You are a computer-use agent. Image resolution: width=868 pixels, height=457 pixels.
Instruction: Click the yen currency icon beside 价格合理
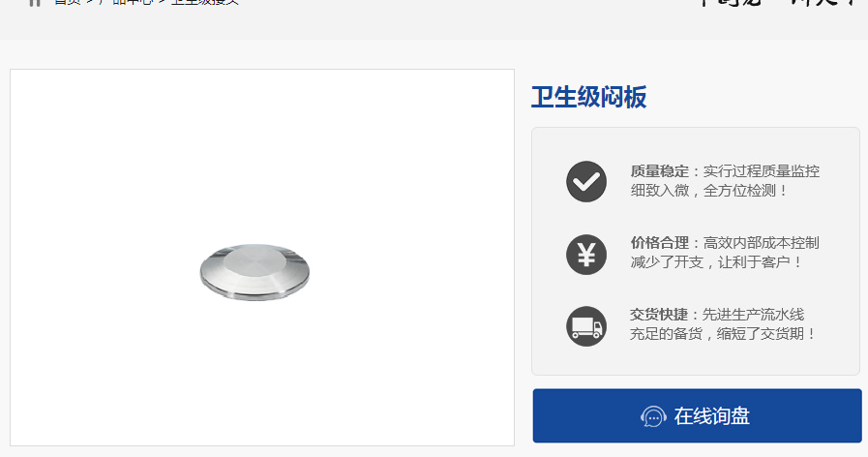(x=586, y=255)
